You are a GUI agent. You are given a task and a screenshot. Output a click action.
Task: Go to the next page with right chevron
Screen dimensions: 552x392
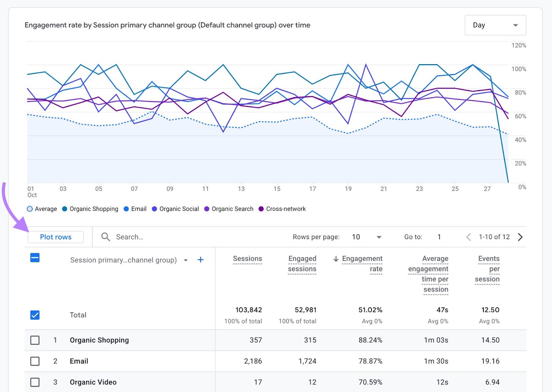tap(520, 237)
